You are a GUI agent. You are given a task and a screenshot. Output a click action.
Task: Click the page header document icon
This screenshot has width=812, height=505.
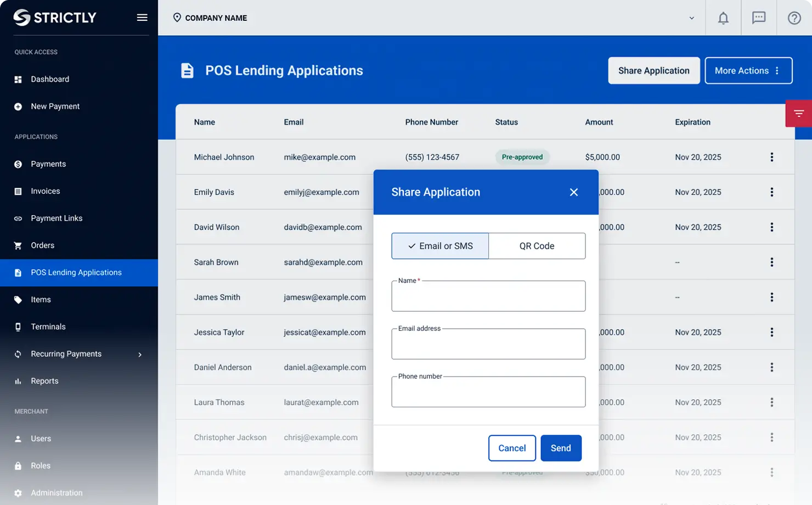coord(188,70)
